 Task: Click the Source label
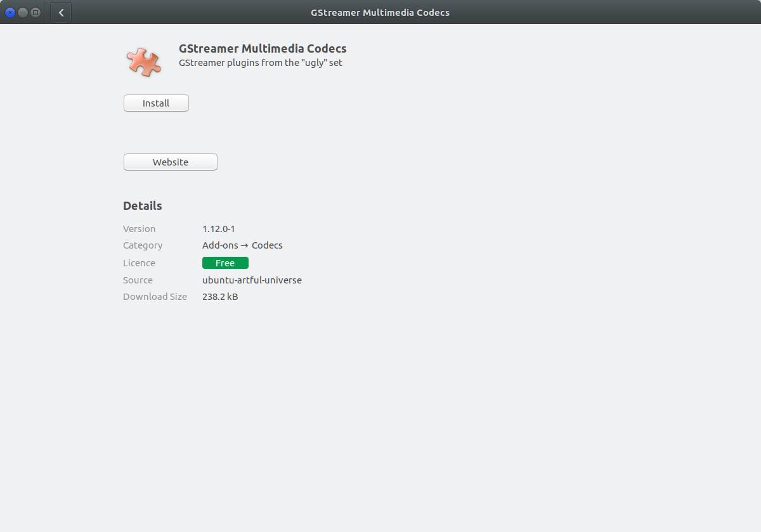(138, 280)
